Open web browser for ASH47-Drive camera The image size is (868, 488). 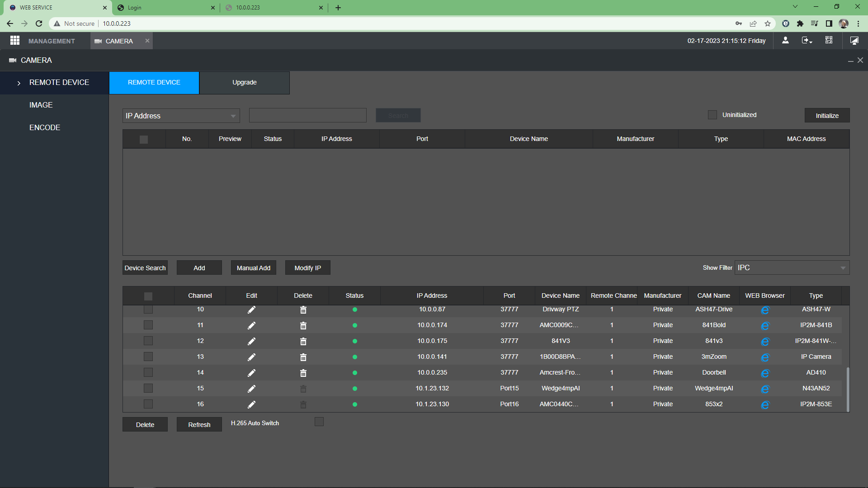(x=765, y=310)
